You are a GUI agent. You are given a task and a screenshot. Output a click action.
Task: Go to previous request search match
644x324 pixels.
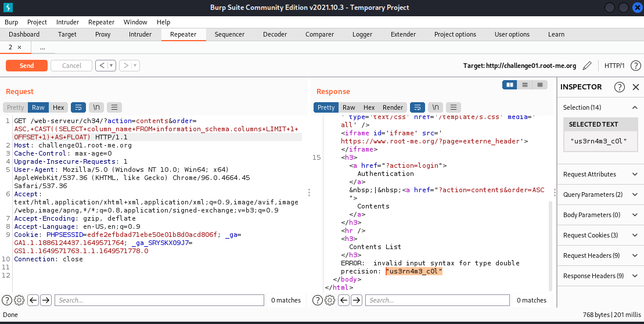pyautogui.click(x=33, y=300)
